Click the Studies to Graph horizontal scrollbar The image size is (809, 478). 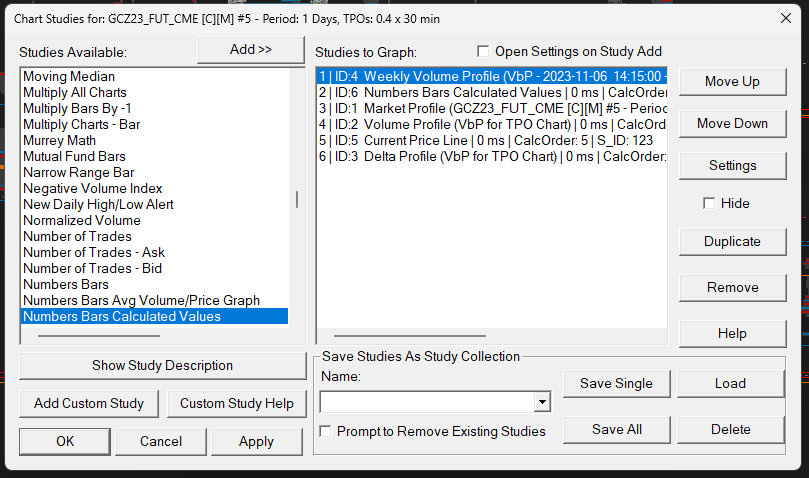(x=410, y=336)
